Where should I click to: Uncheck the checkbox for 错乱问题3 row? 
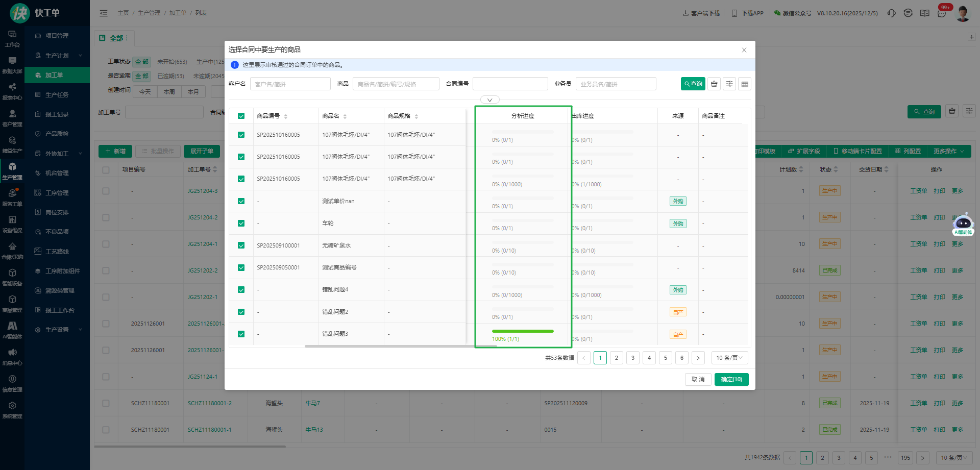[x=241, y=334]
